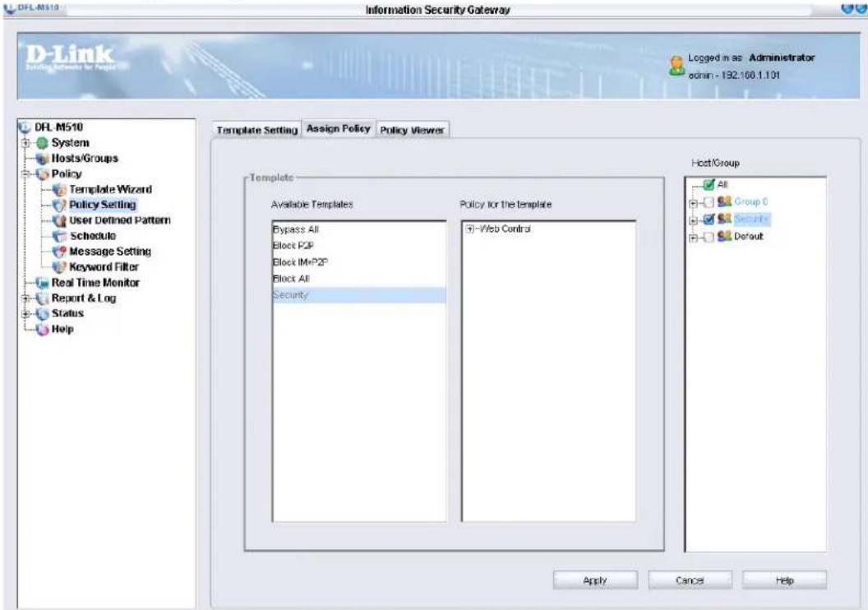This screenshot has width=868, height=610.
Task: Expand the Web Control policy node
Action: pos(470,229)
